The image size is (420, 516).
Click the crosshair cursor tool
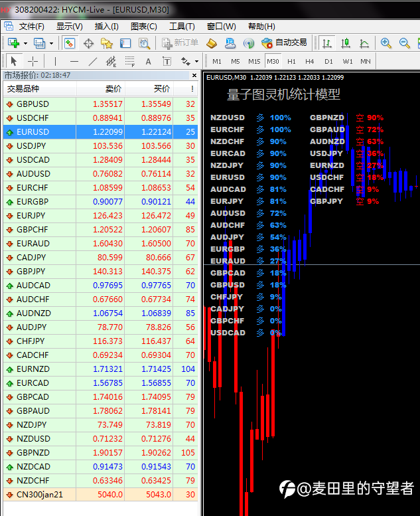pyautogui.click(x=33, y=61)
